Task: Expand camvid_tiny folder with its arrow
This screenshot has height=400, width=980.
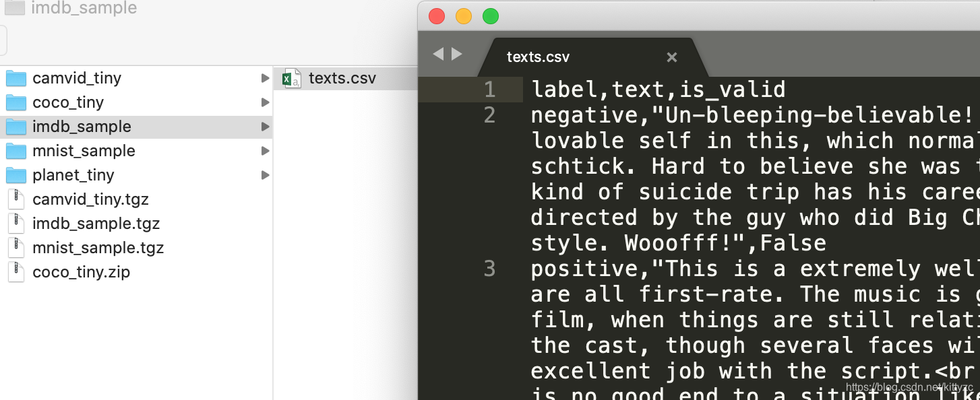Action: tap(265, 78)
